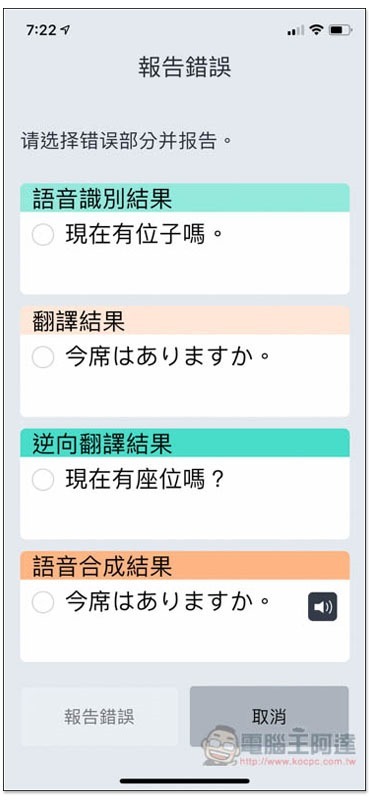The width and height of the screenshot is (369, 800).
Task: Select radio button for 現在有座位嗎
Action: (x=43, y=480)
